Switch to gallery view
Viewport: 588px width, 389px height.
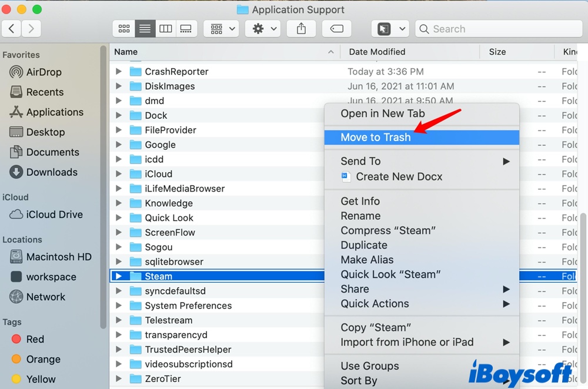coord(186,28)
